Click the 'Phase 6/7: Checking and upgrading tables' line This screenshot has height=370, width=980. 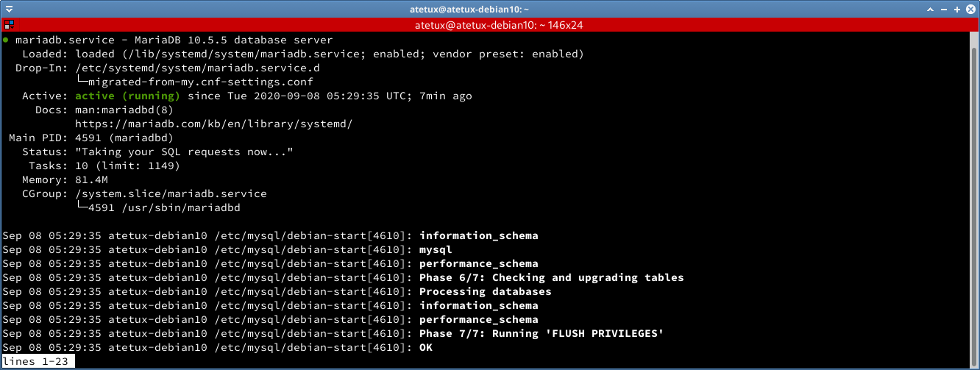tap(552, 277)
